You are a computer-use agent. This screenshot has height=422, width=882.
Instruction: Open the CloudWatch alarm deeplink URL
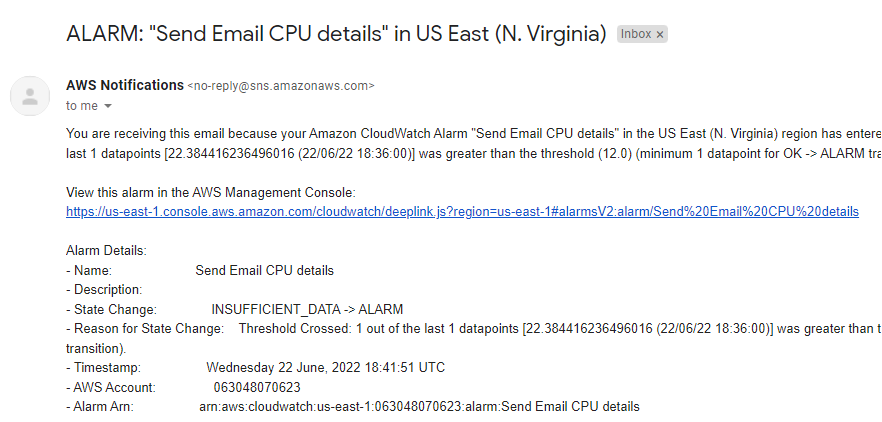(462, 212)
